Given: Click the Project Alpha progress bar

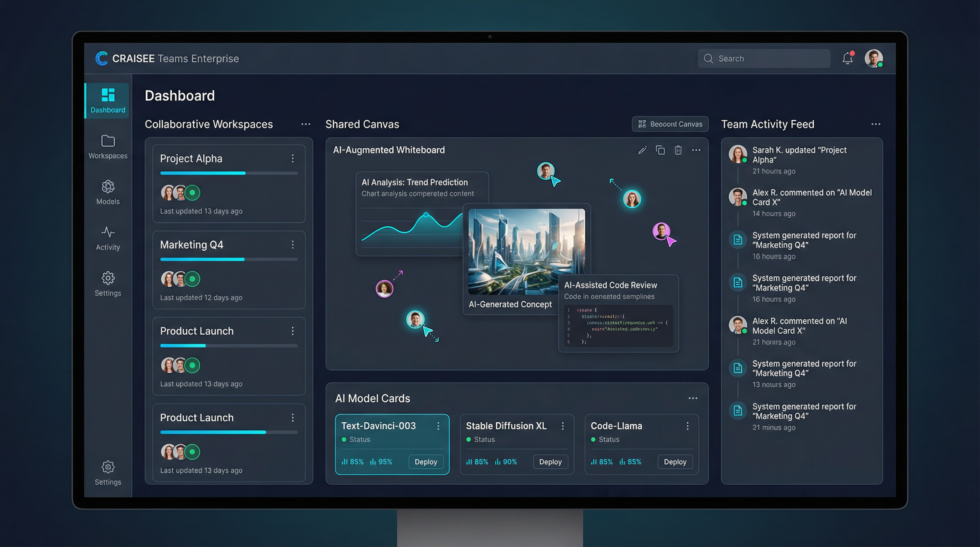Looking at the screenshot, I should coord(229,173).
